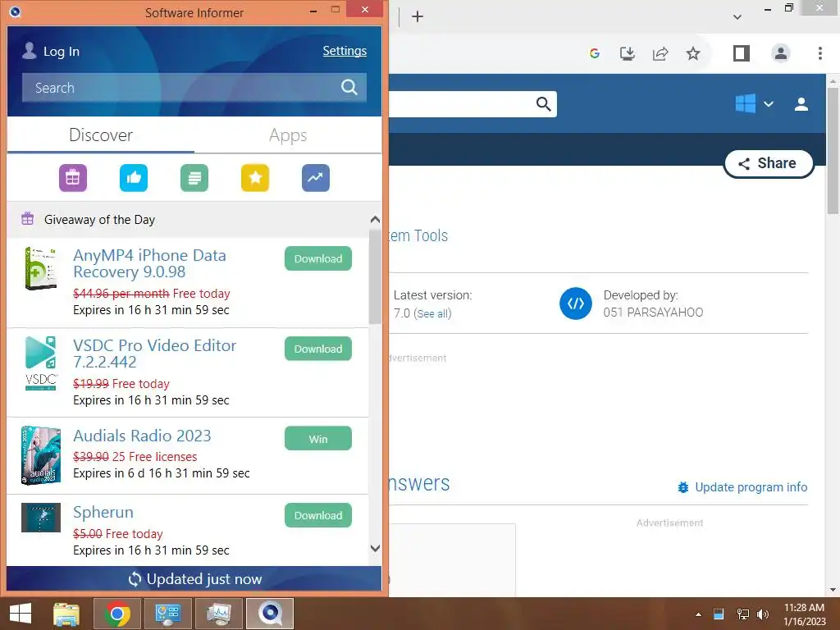Click the search magnifier in Software Informer
Screen dimensions: 840x630
[349, 87]
